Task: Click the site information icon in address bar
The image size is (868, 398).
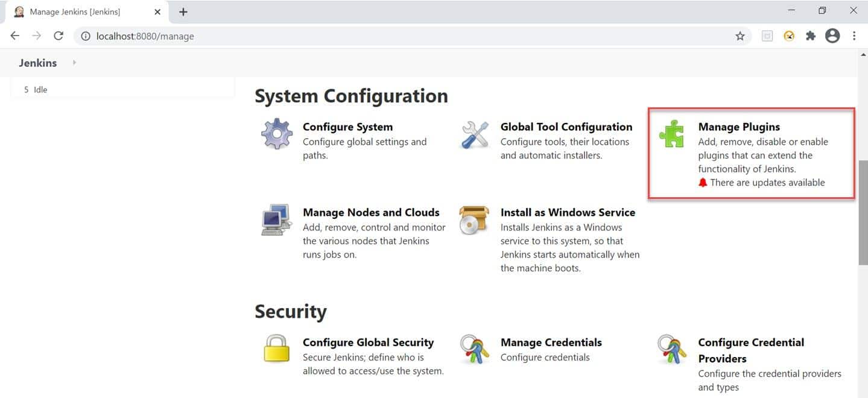Action: pos(86,36)
